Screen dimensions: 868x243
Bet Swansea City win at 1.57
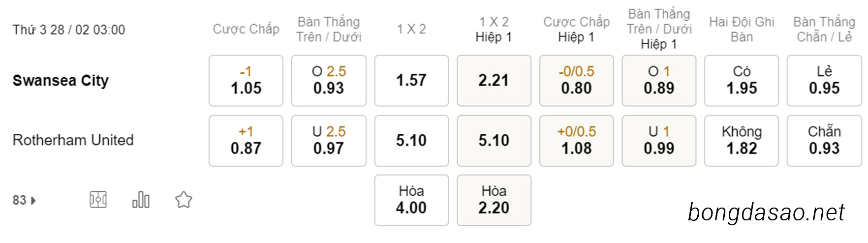411,81
